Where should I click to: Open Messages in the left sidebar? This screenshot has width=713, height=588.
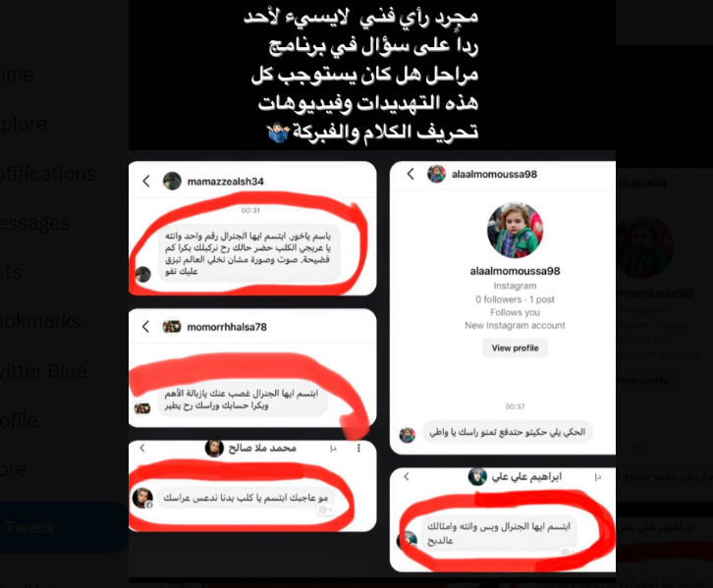[34, 223]
